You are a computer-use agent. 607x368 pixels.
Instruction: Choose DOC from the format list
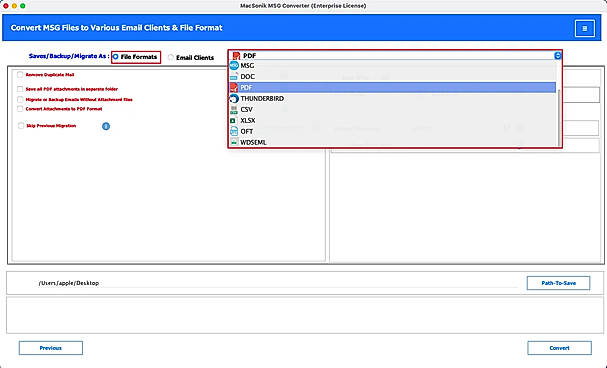click(x=393, y=77)
